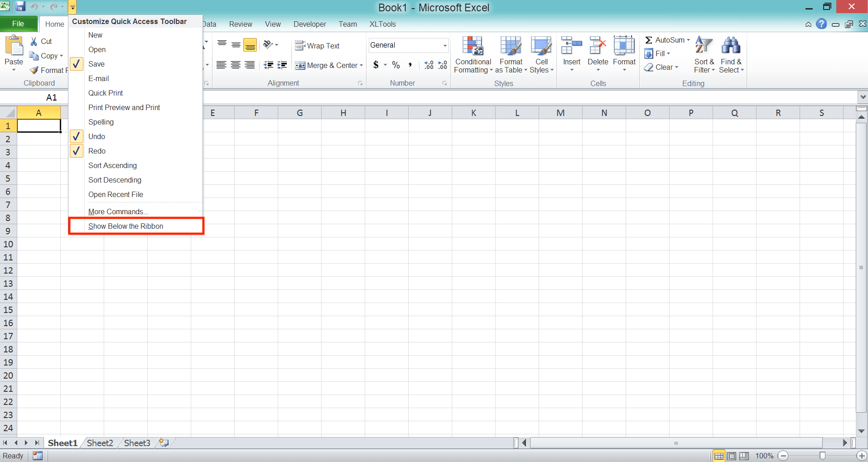868x462 pixels.
Task: Open the Team ribbon tab
Action: coord(347,24)
